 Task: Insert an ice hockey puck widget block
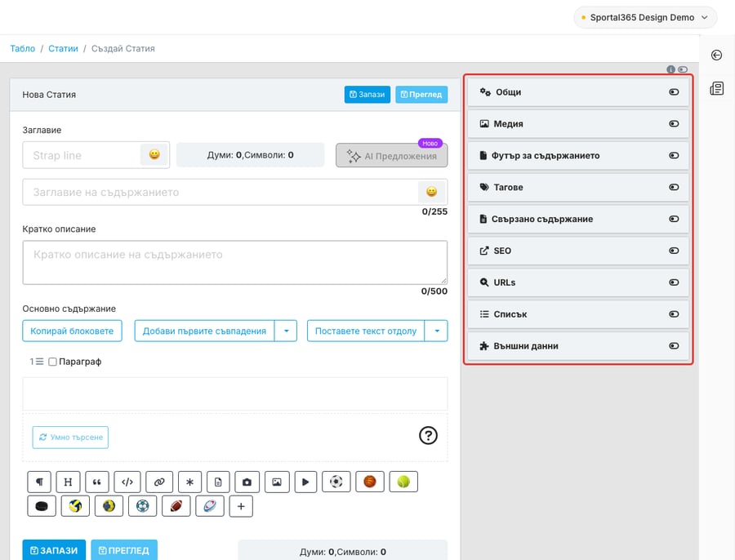tap(42, 506)
